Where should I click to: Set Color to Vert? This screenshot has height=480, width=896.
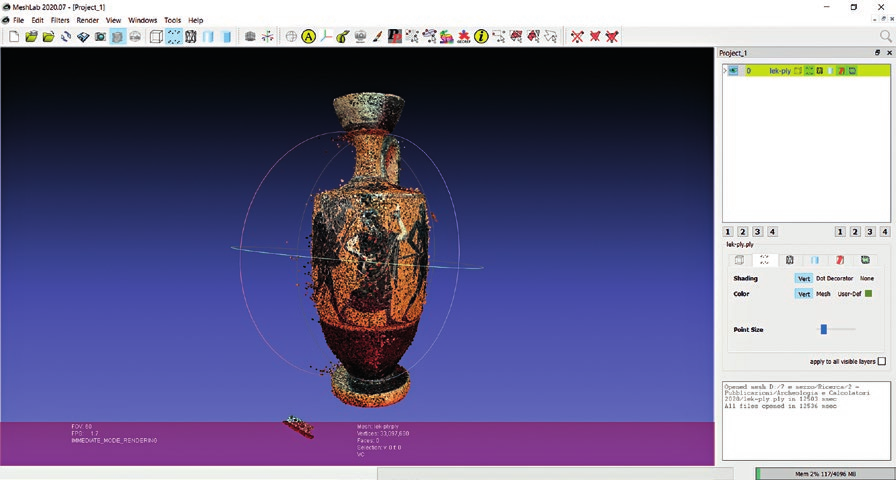(804, 294)
